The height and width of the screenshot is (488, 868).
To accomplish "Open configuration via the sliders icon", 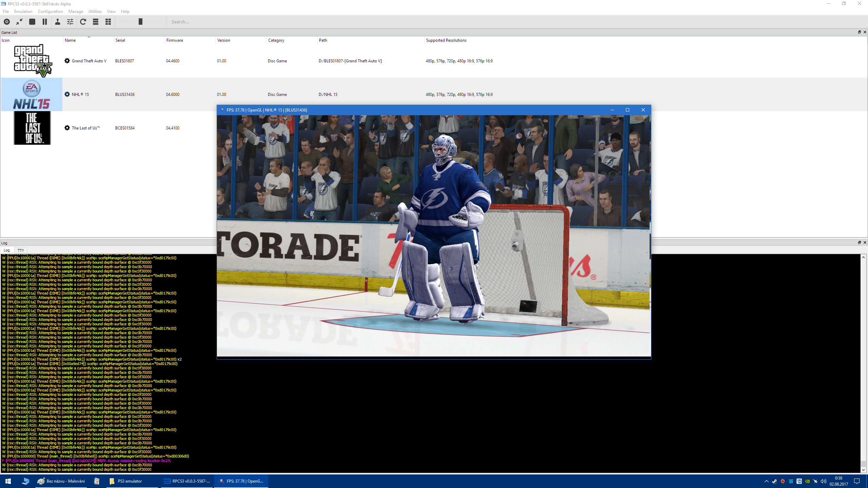I will [70, 22].
